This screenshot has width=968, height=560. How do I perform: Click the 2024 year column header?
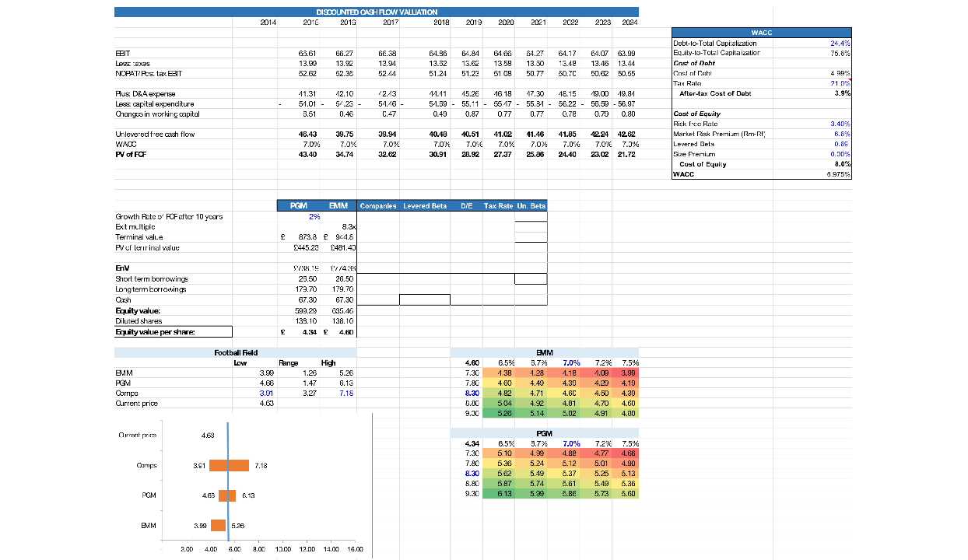630,22
